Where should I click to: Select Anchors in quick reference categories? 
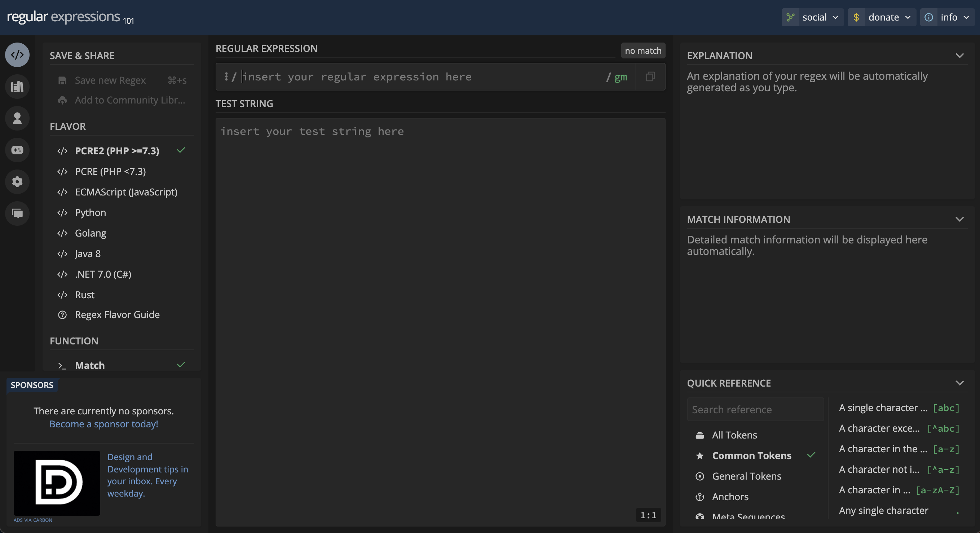(x=730, y=497)
